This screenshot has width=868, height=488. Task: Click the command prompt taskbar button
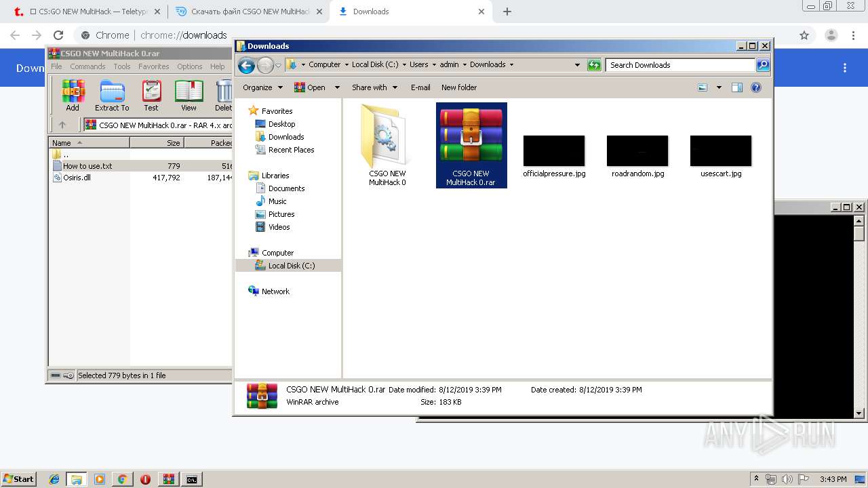(192, 479)
